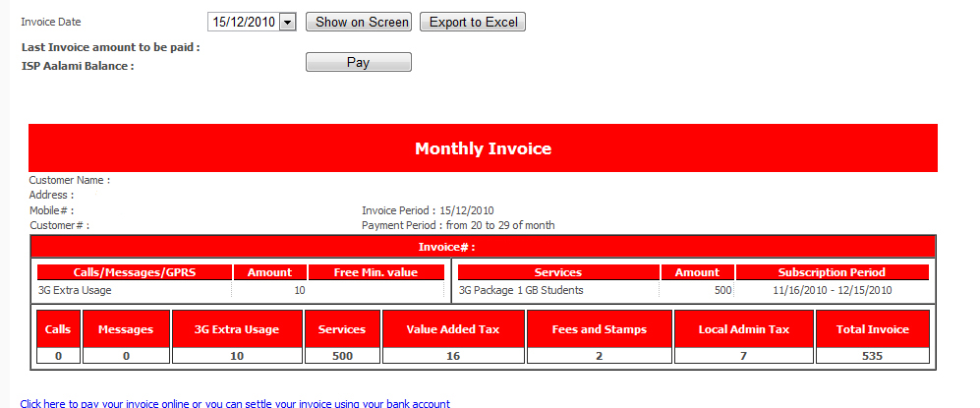This screenshot has width=980, height=408.
Task: Select the 3G Package 1 GB Students entry
Action: 521,290
